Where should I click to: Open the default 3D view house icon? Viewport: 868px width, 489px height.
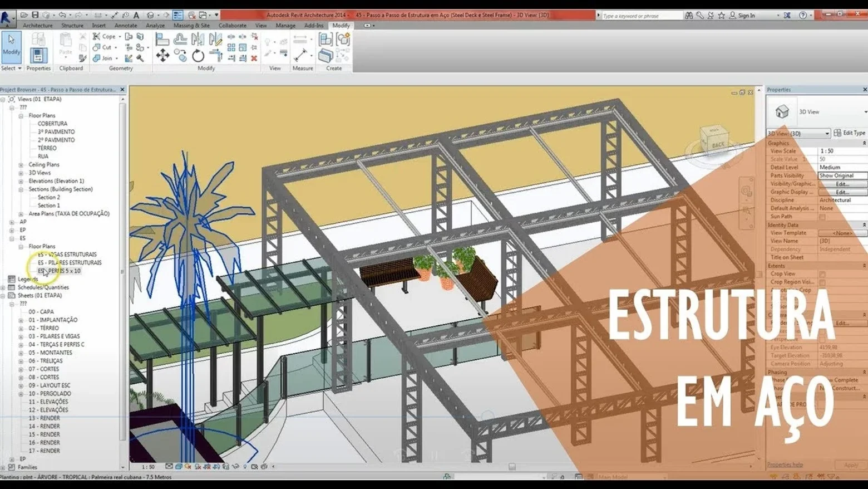click(150, 15)
